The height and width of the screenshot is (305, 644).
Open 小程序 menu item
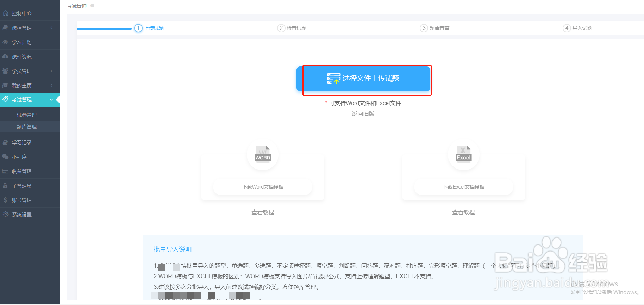(30, 157)
